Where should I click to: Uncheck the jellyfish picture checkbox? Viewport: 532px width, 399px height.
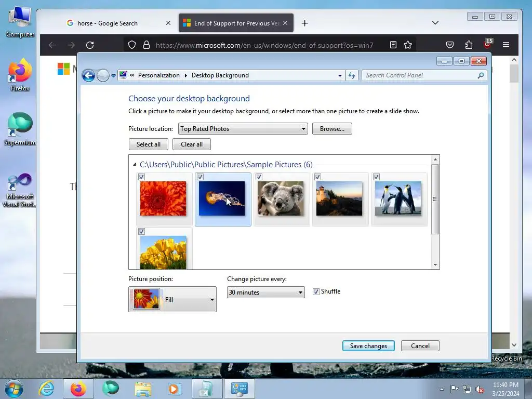(200, 177)
